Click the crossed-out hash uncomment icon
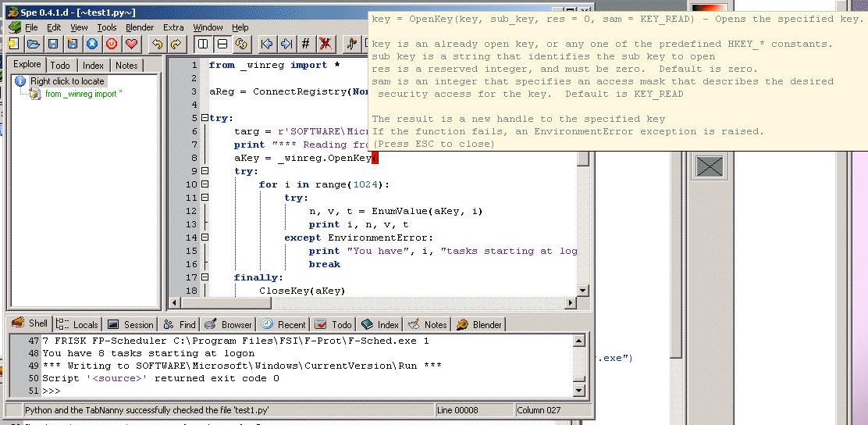 [x=325, y=43]
